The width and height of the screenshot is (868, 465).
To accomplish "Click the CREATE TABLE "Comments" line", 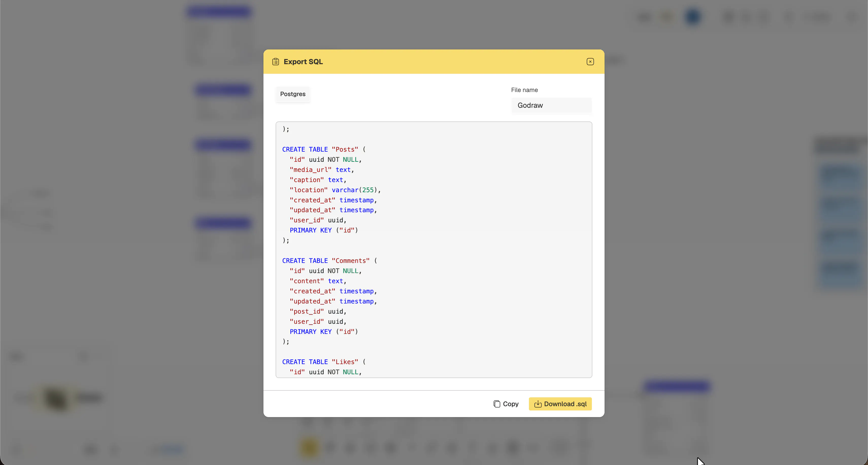I will click(329, 261).
